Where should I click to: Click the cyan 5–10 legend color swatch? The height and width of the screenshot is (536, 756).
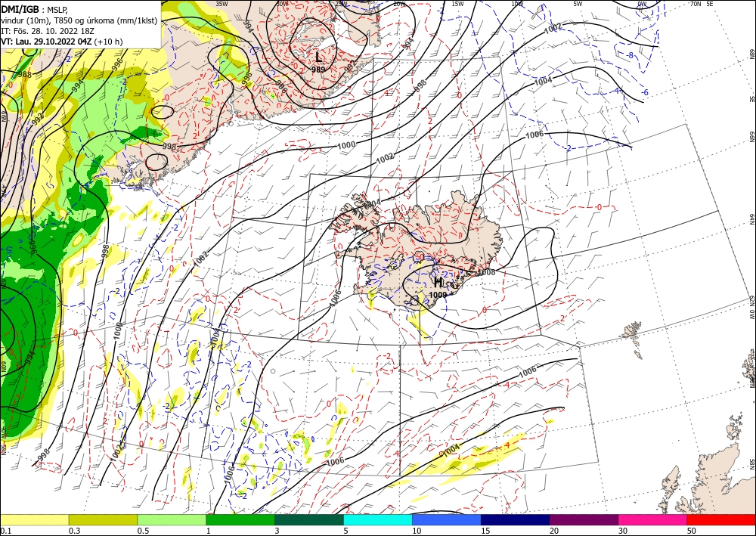click(x=377, y=519)
